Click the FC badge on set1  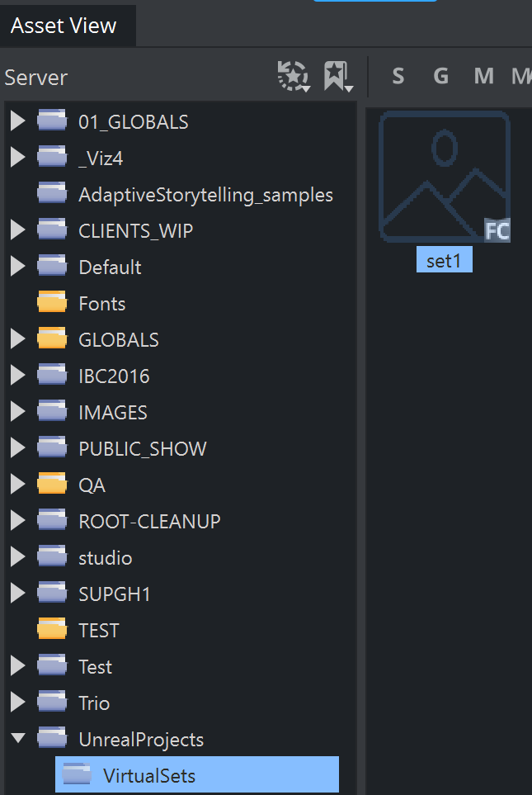click(497, 230)
